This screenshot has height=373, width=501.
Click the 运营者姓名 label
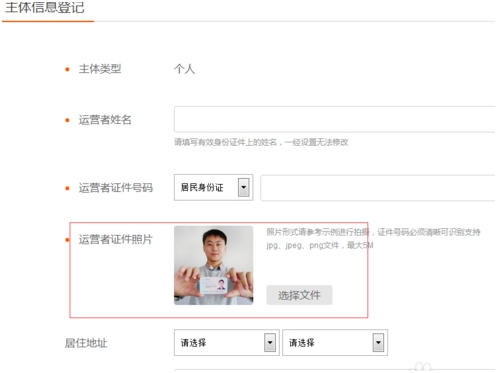coord(105,120)
